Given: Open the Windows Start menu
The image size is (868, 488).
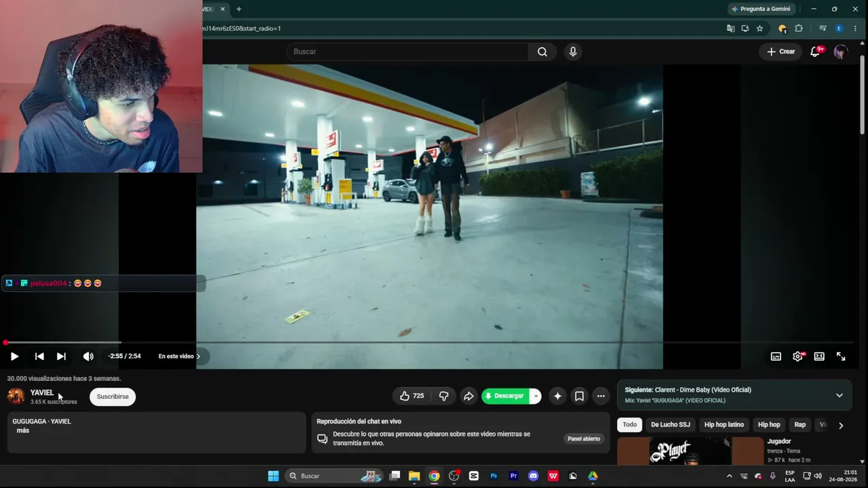Looking at the screenshot, I should click(x=273, y=476).
